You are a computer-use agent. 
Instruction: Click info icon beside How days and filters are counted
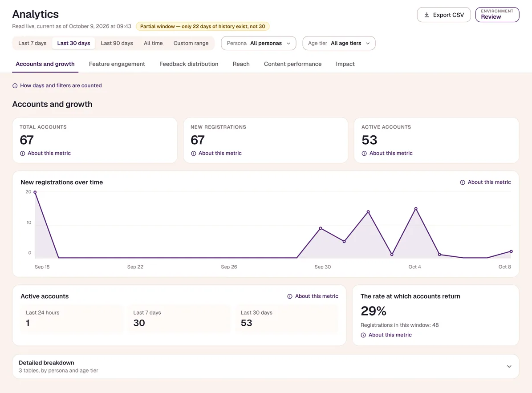pyautogui.click(x=15, y=86)
